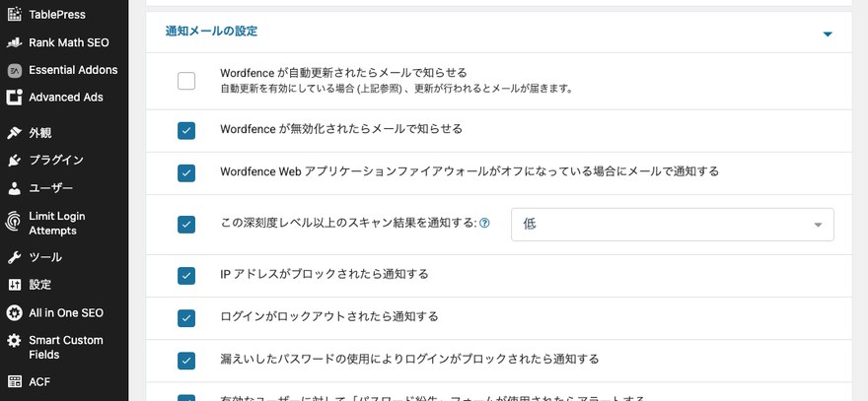The image size is (868, 401).
Task: Click the Rank Math SEO chart icon
Action: (15, 42)
